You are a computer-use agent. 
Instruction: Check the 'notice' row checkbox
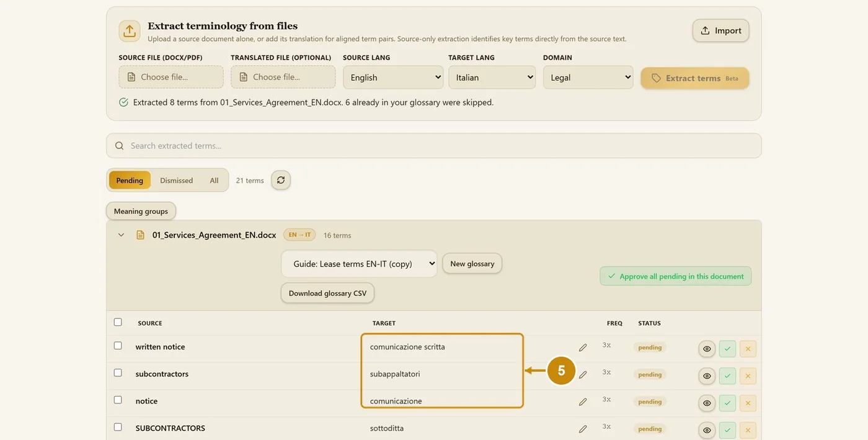[118, 400]
